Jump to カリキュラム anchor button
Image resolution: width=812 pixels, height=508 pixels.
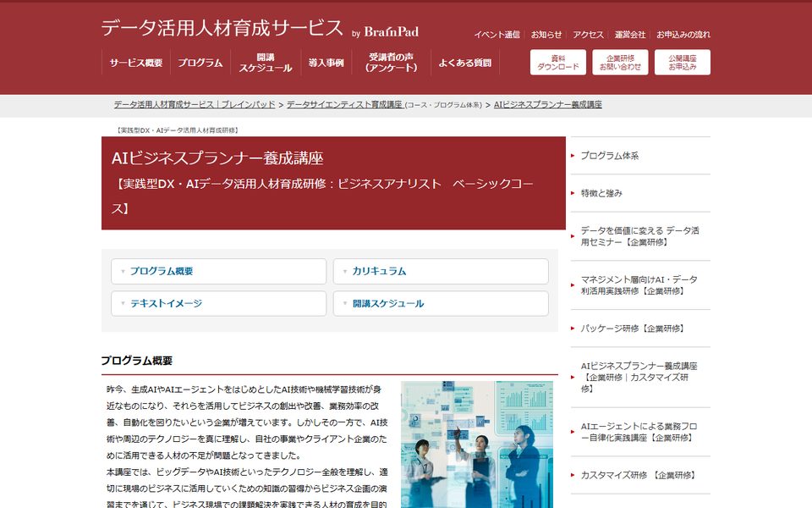pyautogui.click(x=441, y=271)
